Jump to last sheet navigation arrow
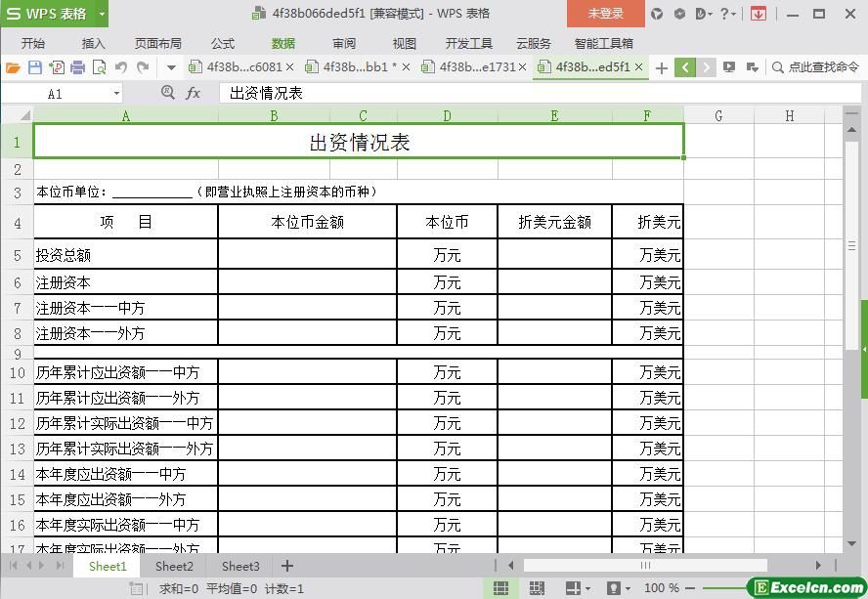Image resolution: width=868 pixels, height=599 pixels. 60,565
